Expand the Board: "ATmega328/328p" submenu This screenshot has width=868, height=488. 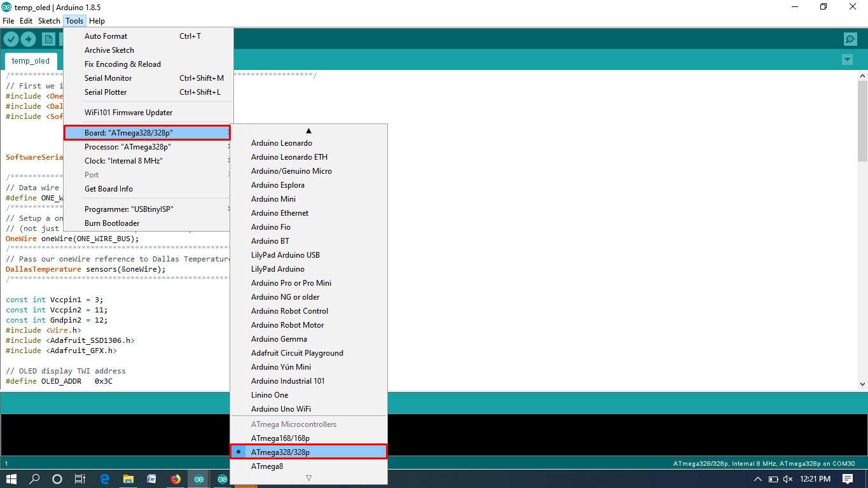147,133
